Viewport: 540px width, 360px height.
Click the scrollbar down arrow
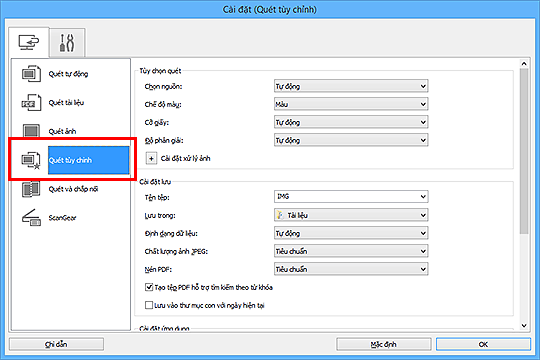tap(524, 325)
